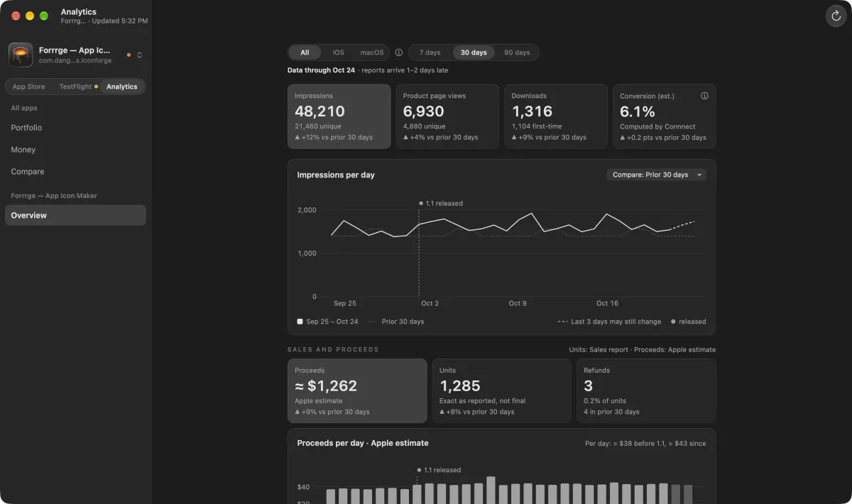Filter to macOS platform
Viewport: 852px width, 504px height.
coord(372,53)
